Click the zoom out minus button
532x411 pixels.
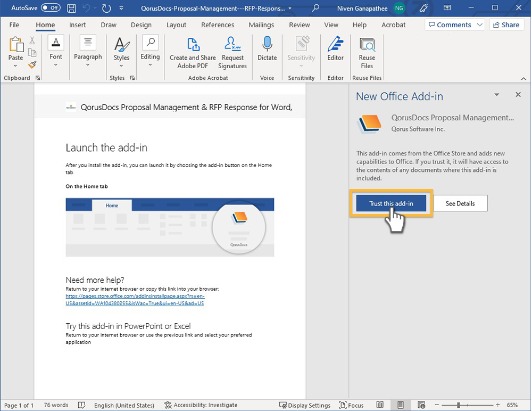437,405
